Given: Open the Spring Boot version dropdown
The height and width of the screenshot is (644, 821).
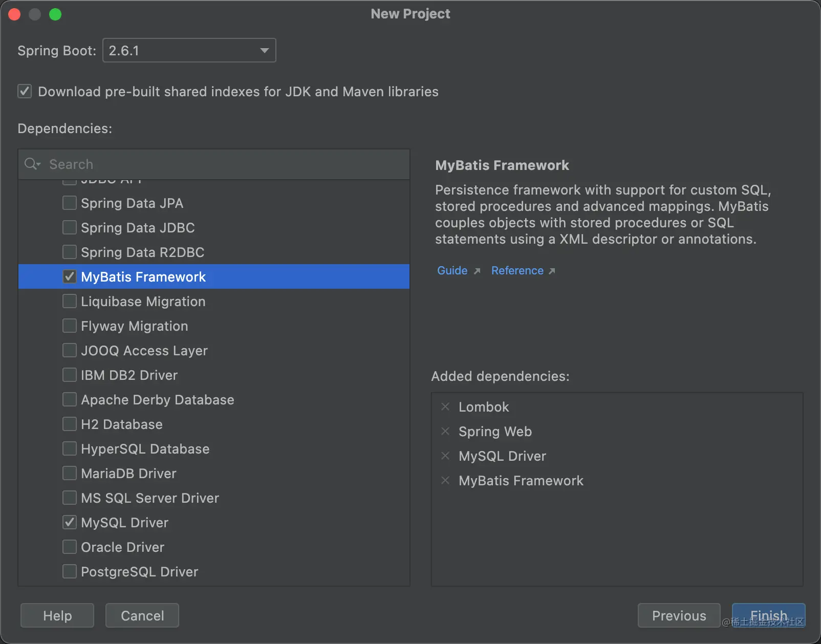Looking at the screenshot, I should click(189, 50).
